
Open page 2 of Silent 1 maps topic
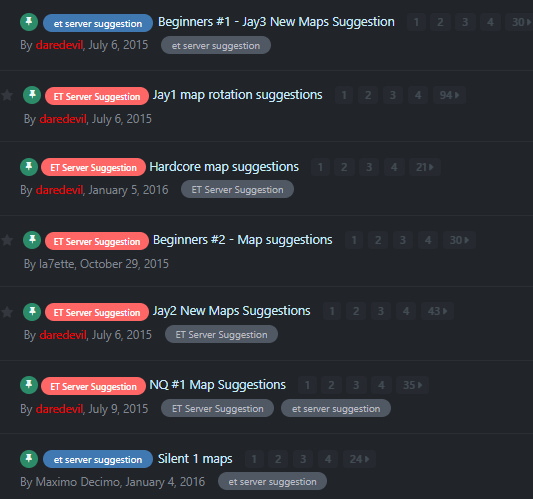278,459
